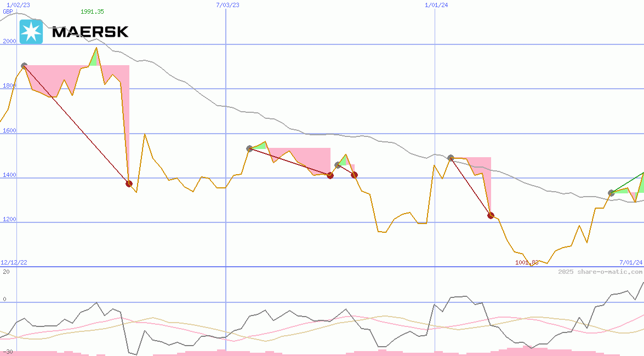Image resolution: width=644 pixels, height=356 pixels.
Task: Click the 1991.35 high price label
Action: 92,12
